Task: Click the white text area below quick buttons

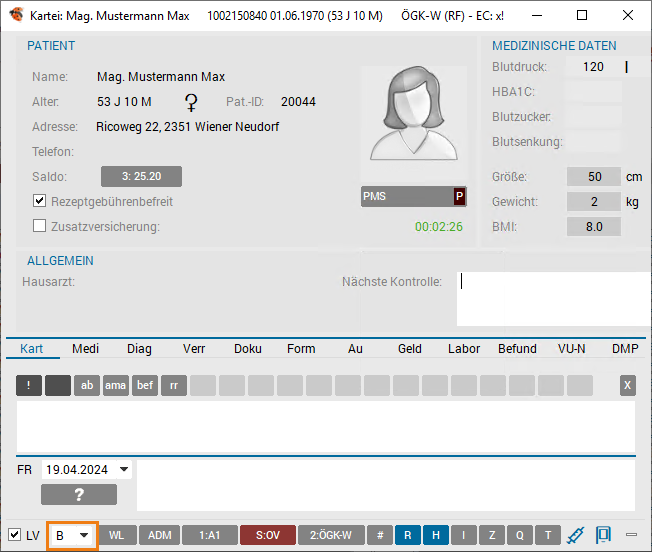Action: pyautogui.click(x=326, y=426)
